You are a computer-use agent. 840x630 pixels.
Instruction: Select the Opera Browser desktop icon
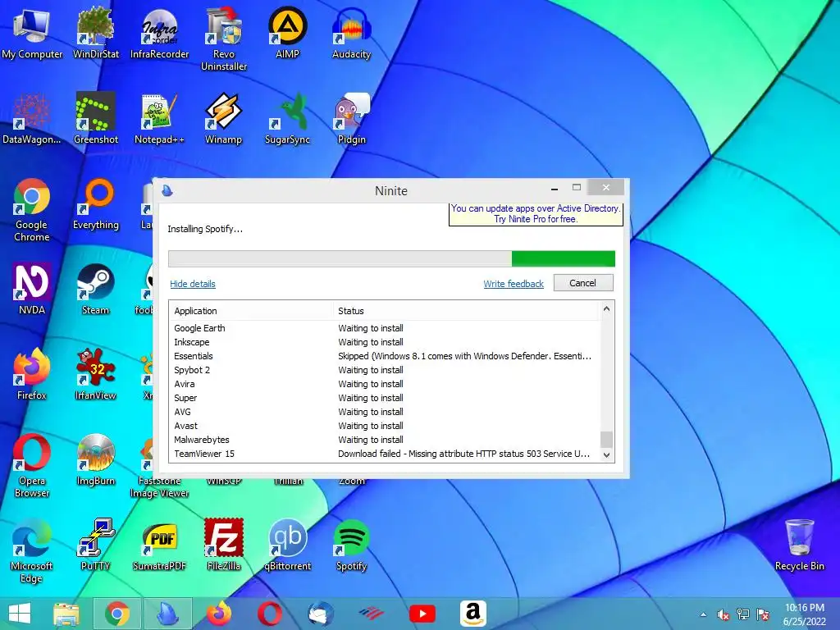[32, 466]
